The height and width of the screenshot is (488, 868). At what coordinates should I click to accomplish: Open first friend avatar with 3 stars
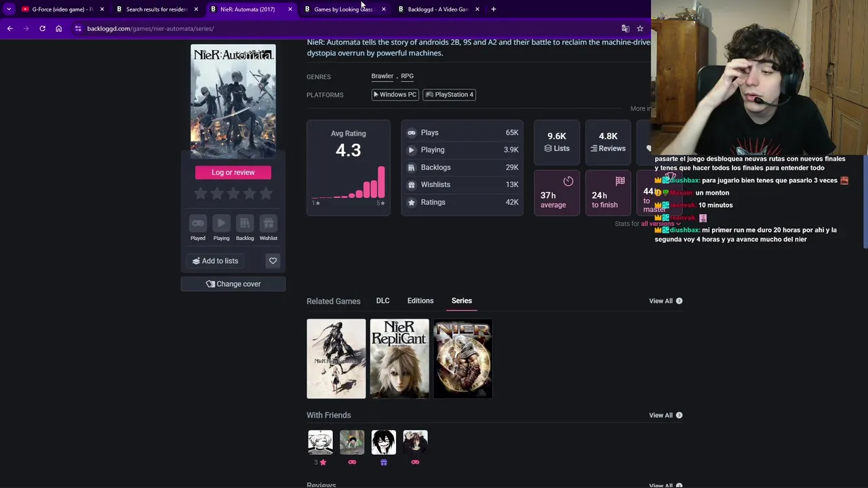(x=320, y=442)
